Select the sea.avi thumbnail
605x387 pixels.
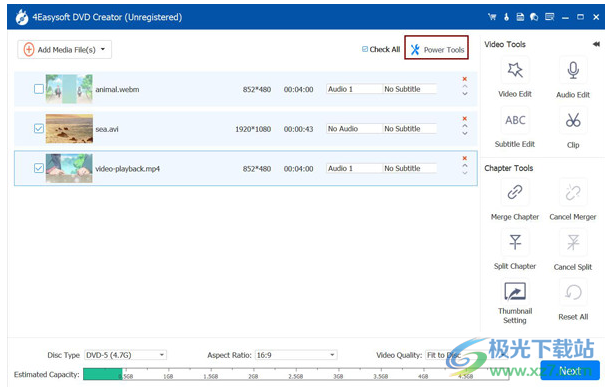tap(69, 128)
